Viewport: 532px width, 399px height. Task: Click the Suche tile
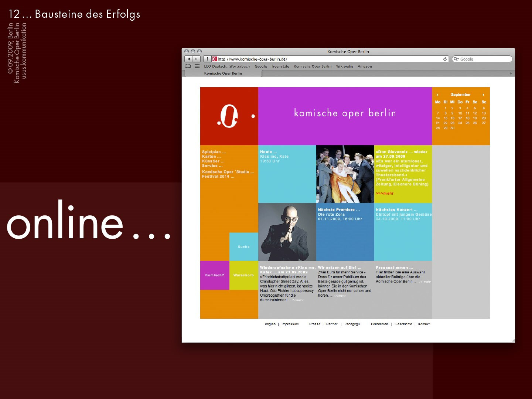[243, 246]
